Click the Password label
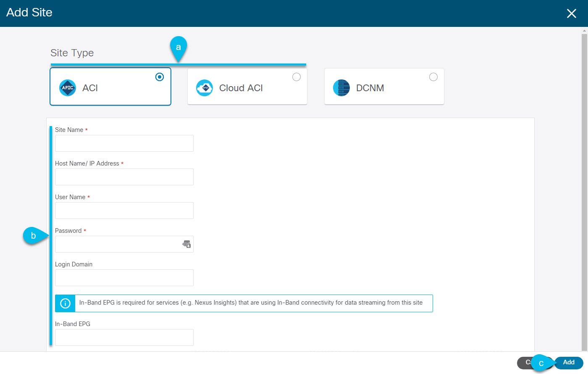 pyautogui.click(x=68, y=231)
